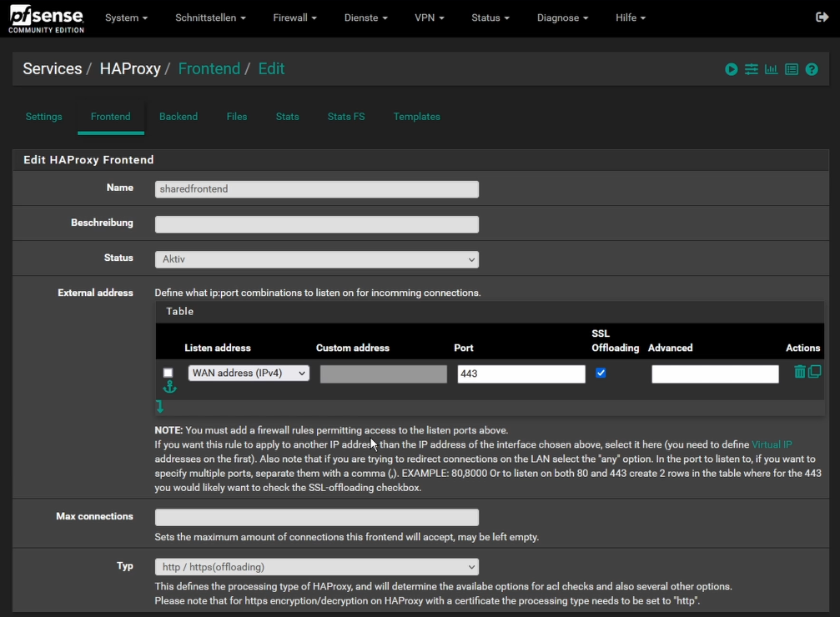The image size is (840, 617).
Task: Click the 'Port' column header
Action: point(464,348)
